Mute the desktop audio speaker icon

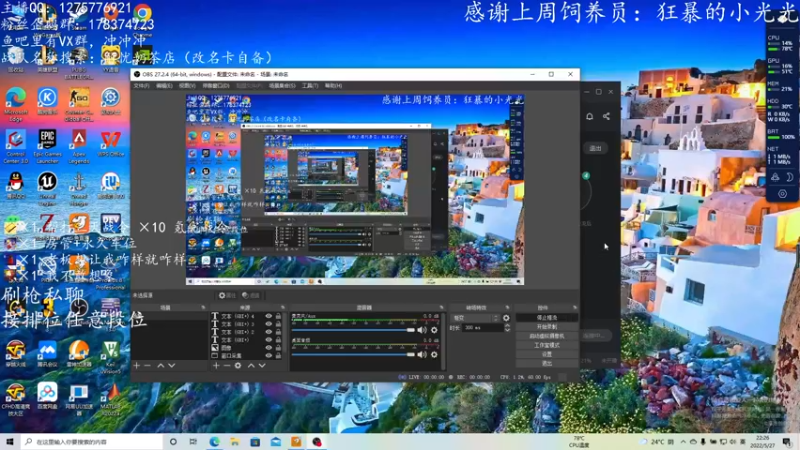pos(422,354)
